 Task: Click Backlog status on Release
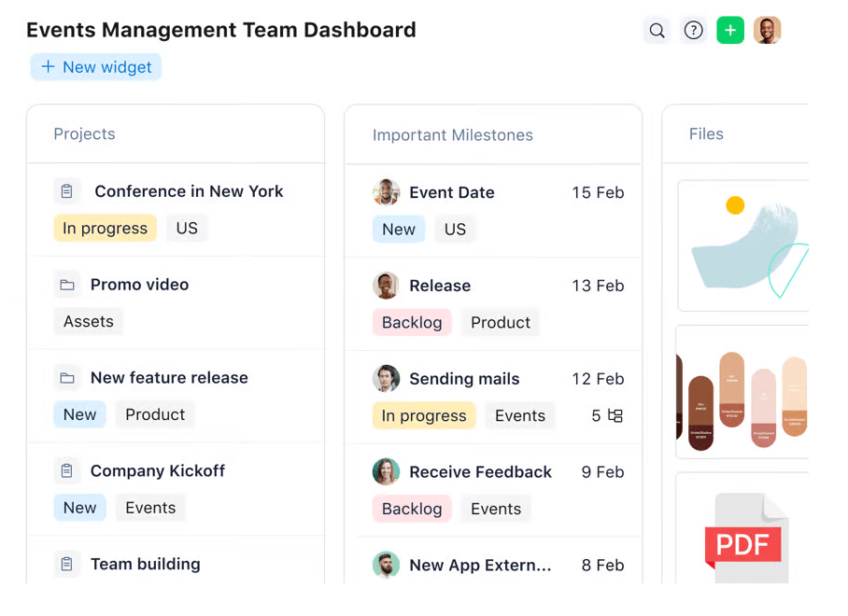click(x=412, y=323)
